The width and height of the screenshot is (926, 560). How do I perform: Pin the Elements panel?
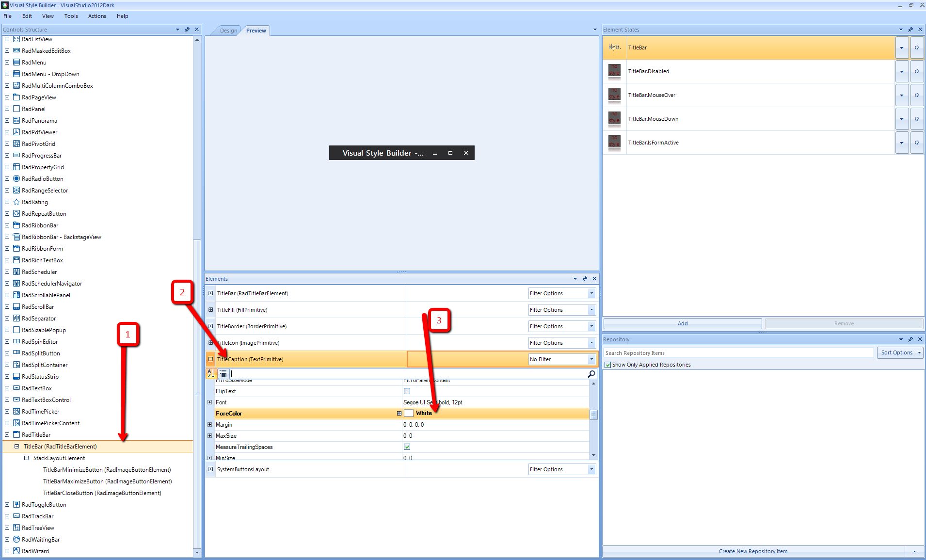(585, 279)
